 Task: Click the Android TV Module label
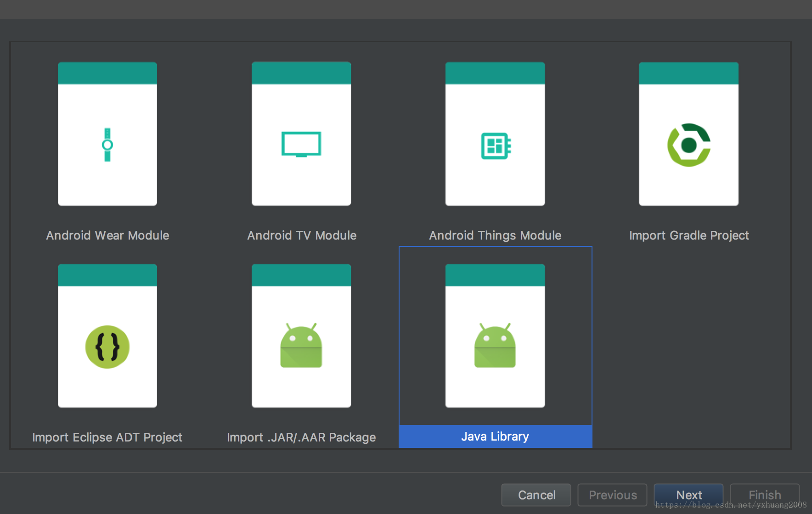pos(302,235)
